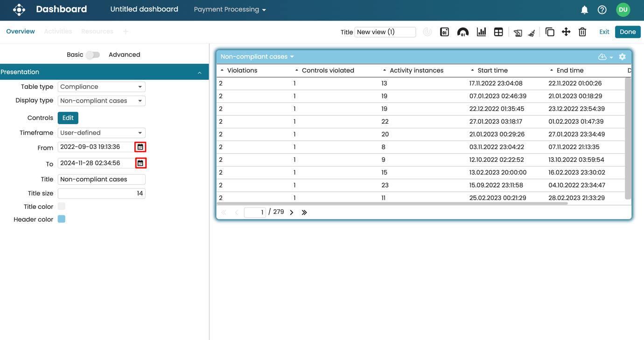Expand the Timeframe dropdown
The height and width of the screenshot is (340, 644).
[101, 133]
